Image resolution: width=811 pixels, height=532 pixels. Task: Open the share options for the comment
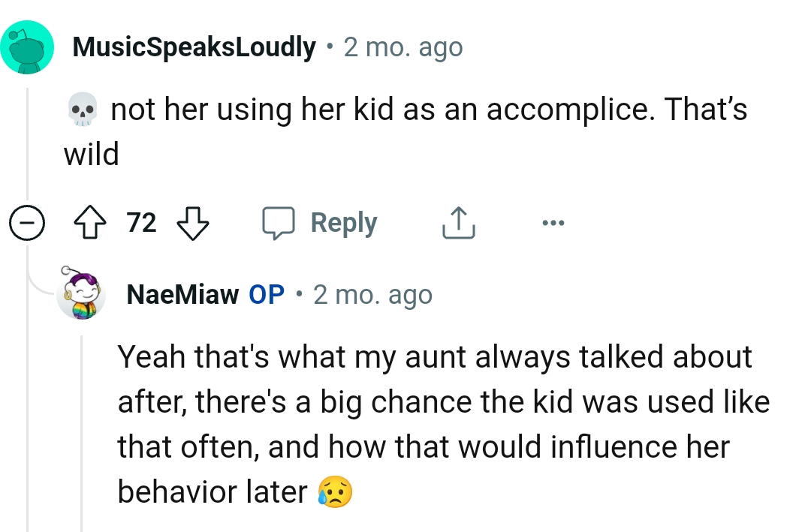tap(458, 222)
